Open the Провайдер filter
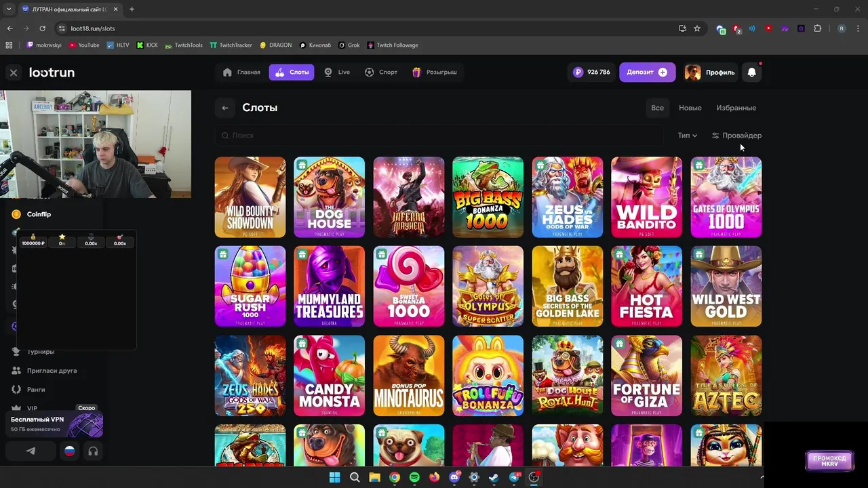 736,136
